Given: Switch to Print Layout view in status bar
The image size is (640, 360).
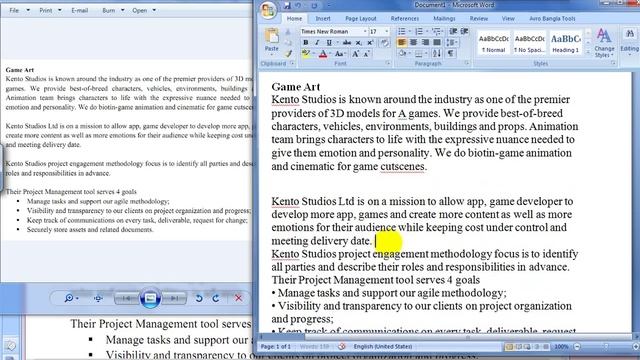Looking at the screenshot, I should [509, 347].
